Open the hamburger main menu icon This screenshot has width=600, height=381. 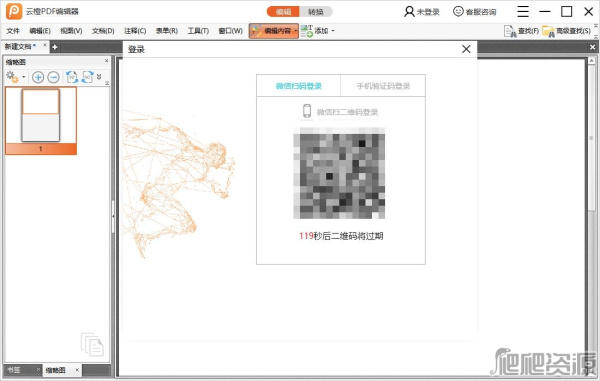[x=523, y=11]
